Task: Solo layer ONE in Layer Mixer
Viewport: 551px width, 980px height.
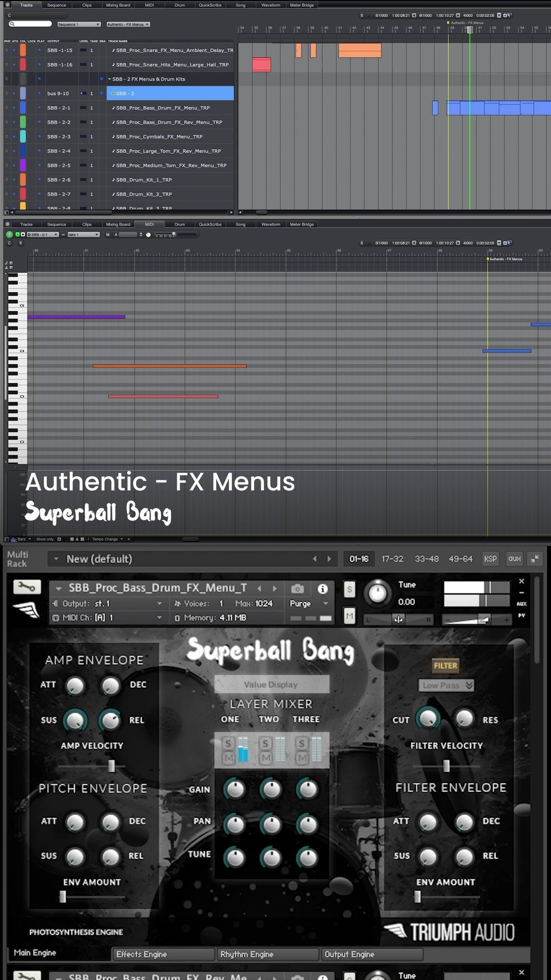Action: (x=228, y=744)
